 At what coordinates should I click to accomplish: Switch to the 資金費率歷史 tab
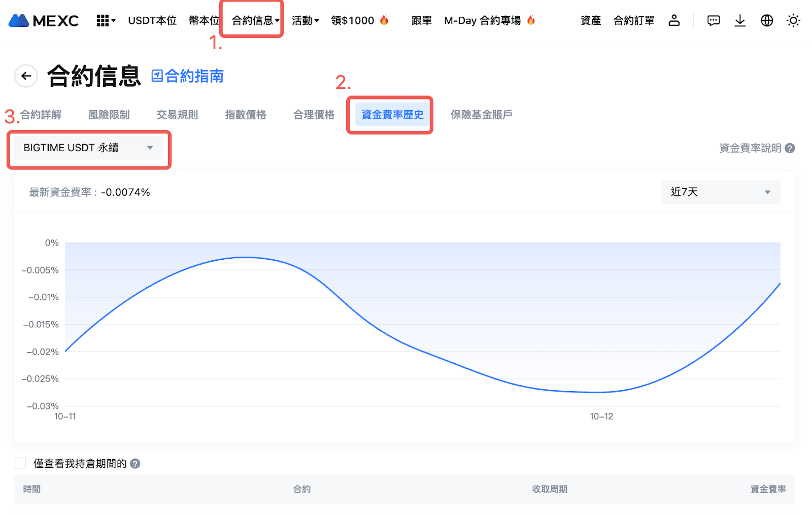click(392, 115)
